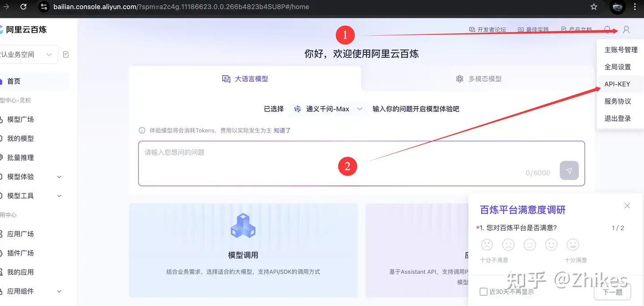Open the 产品文档 link
The width and height of the screenshot is (644, 306).
(x=576, y=30)
